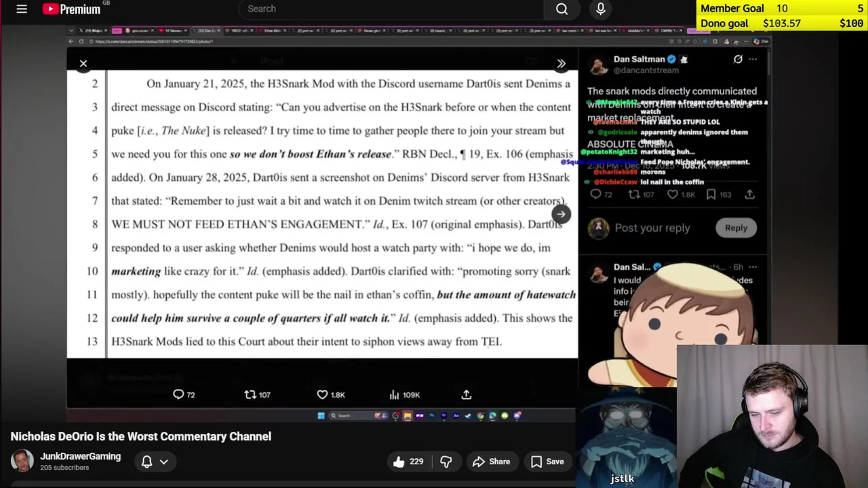This screenshot has height=488, width=868.
Task: Click the browser address bar URL
Action: point(154,41)
